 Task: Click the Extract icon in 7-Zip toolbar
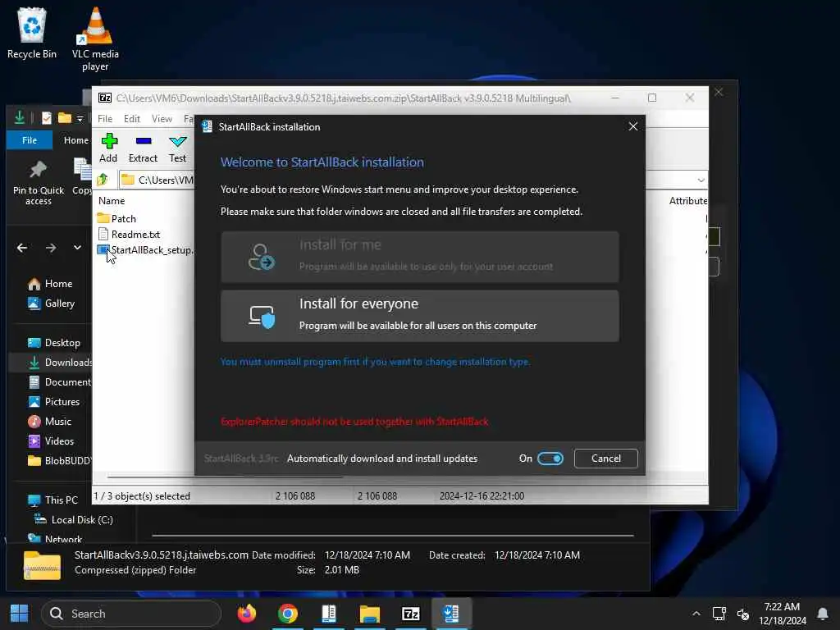point(143,141)
